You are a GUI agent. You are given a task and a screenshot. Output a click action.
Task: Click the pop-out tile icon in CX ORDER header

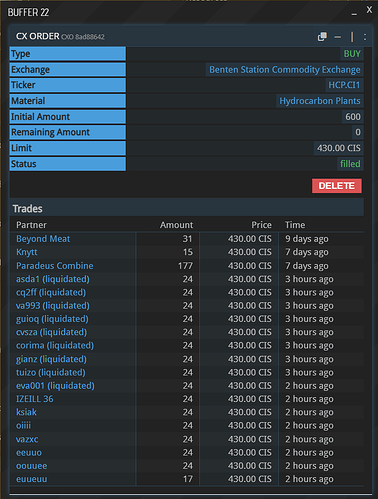[x=322, y=36]
